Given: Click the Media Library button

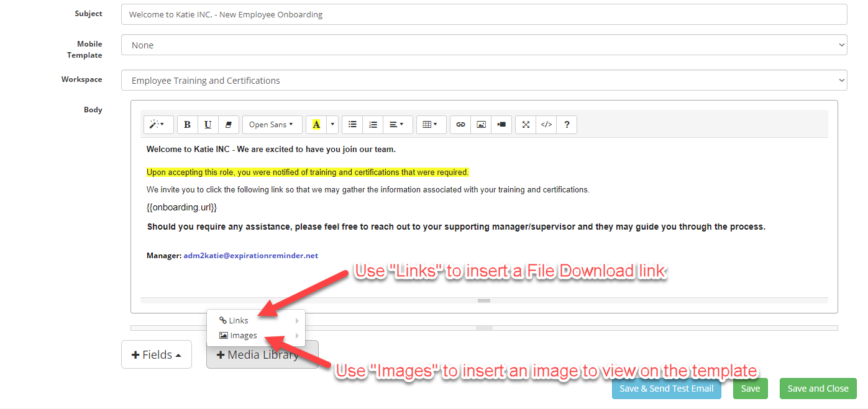Looking at the screenshot, I should pos(262,354).
